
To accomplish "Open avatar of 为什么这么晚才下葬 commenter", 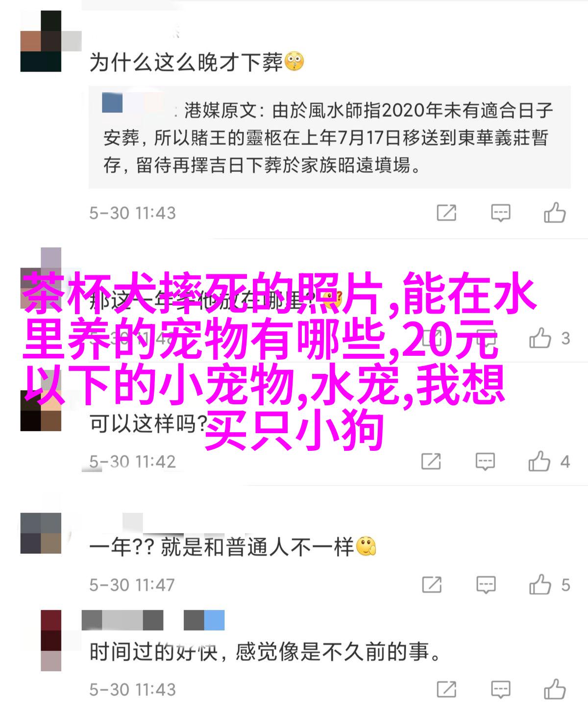I will [41, 42].
